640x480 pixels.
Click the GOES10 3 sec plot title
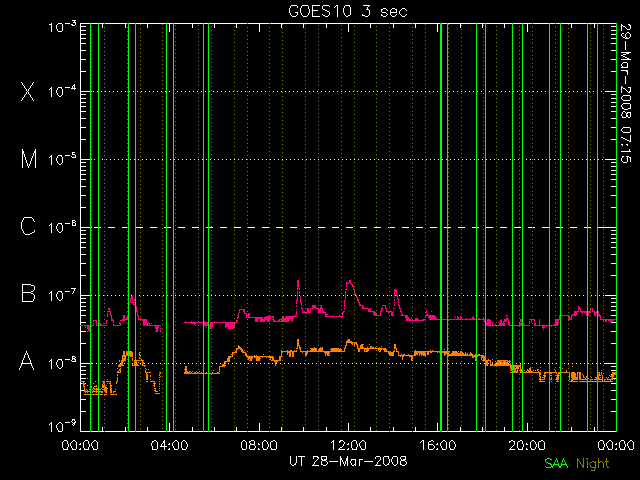(348, 11)
